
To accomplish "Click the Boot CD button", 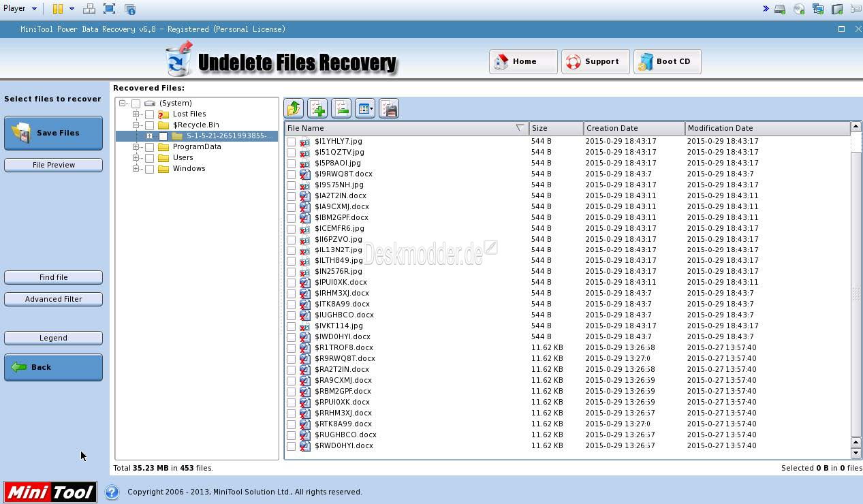I will coord(668,61).
